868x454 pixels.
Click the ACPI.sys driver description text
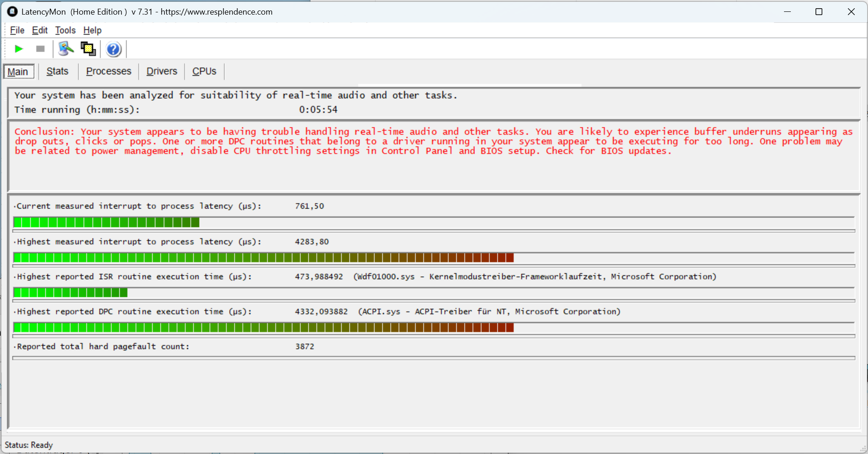pyautogui.click(x=489, y=311)
